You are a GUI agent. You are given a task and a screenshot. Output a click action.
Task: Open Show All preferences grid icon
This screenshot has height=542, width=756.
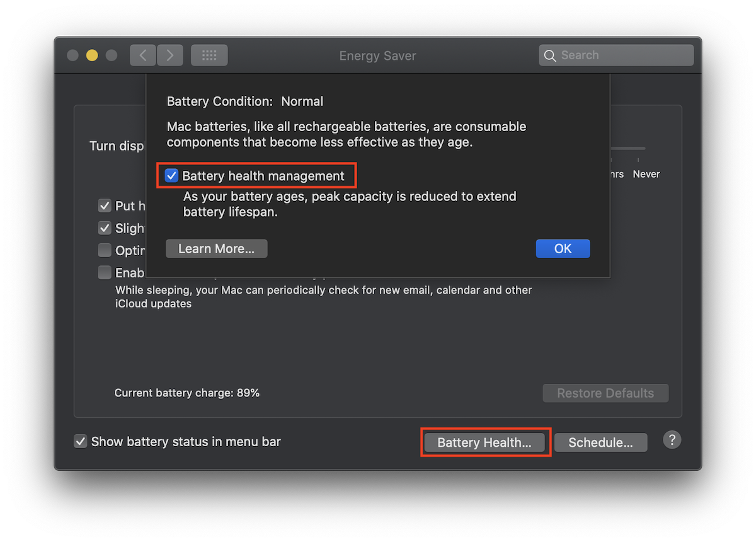(x=209, y=55)
